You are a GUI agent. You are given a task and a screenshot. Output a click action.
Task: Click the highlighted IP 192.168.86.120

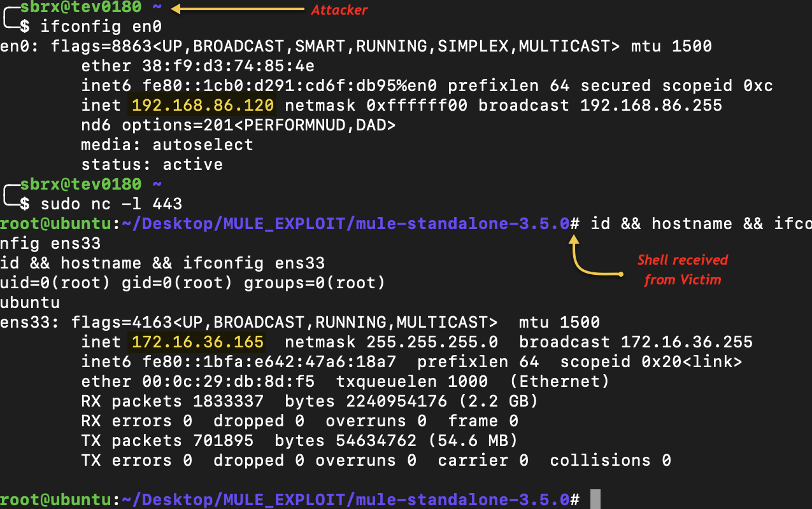(x=203, y=105)
